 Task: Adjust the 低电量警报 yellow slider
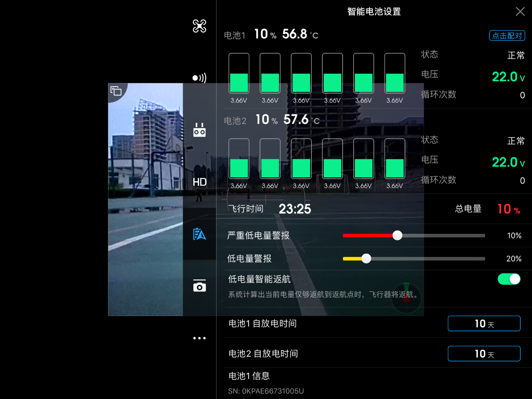366,259
